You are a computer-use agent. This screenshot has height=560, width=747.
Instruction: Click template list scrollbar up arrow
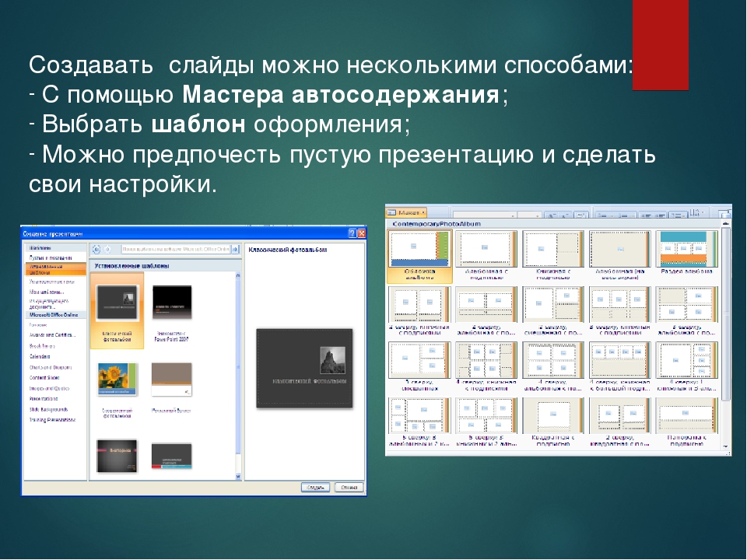tap(238, 275)
